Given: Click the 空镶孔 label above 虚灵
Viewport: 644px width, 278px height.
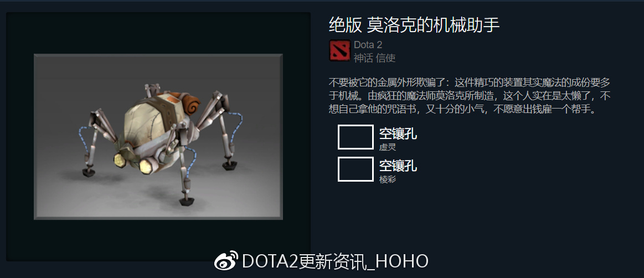Looking at the screenshot, I should 398,133.
